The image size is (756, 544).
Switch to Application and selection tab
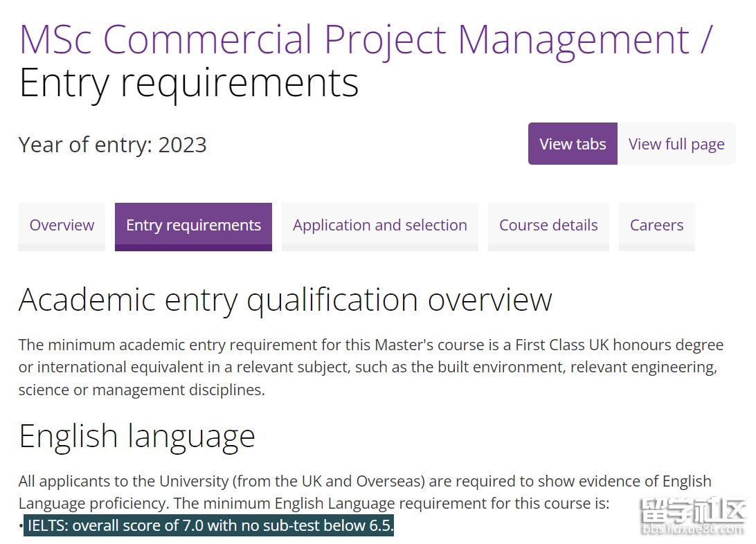point(379,226)
